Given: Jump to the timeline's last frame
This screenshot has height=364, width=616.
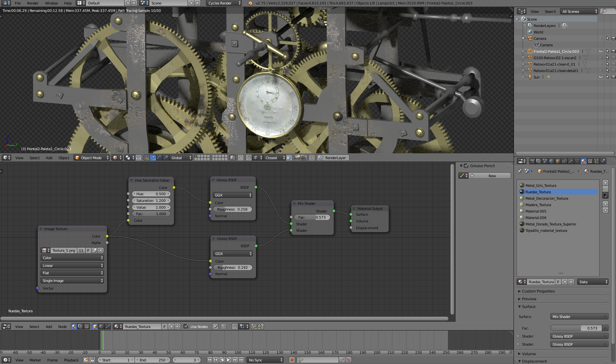Looking at the screenshot, I should point(242,360).
